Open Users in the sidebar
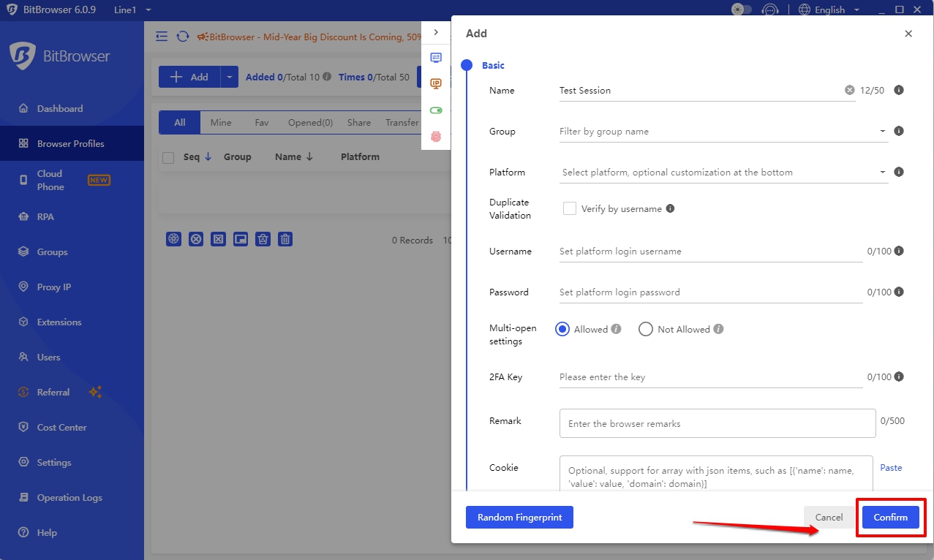This screenshot has height=560, width=934. [x=72, y=357]
